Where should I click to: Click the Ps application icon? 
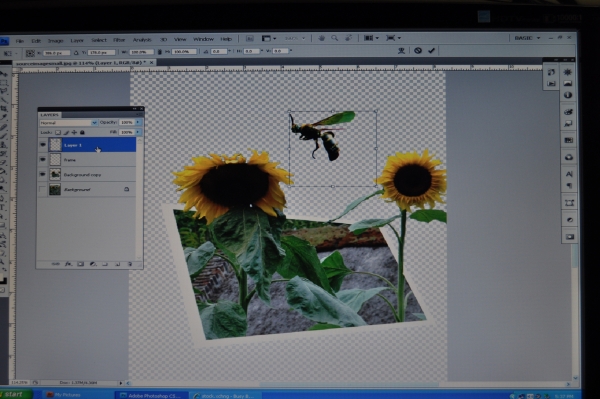[4, 41]
